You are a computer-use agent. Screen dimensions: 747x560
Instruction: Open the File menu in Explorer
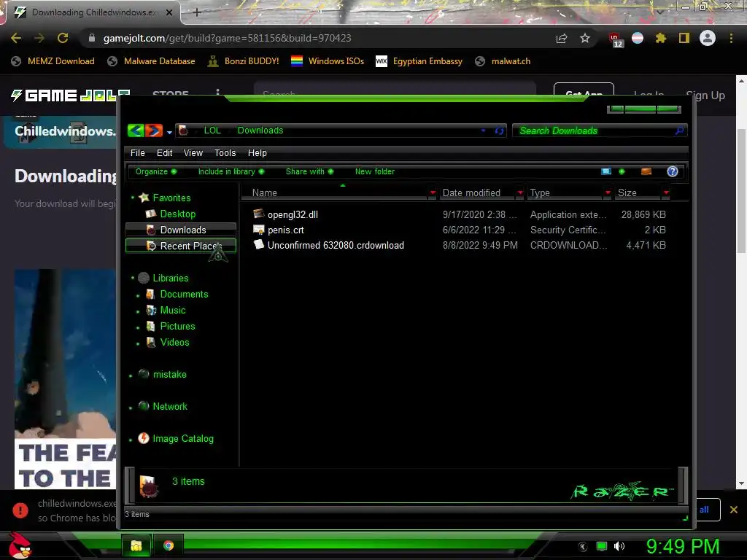(x=138, y=153)
